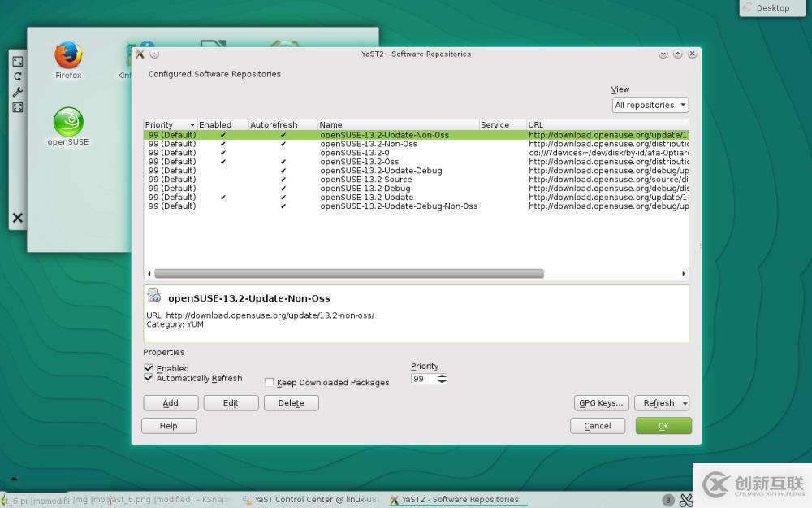Remove the folder widget with the X icon
This screenshot has width=812, height=508.
[x=18, y=218]
